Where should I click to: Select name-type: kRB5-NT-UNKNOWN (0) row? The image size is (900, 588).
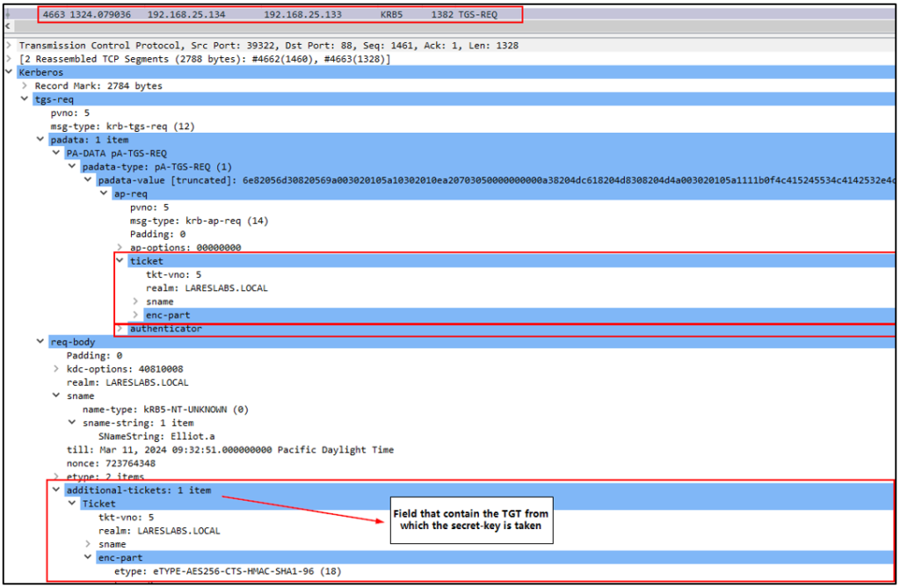[165, 410]
